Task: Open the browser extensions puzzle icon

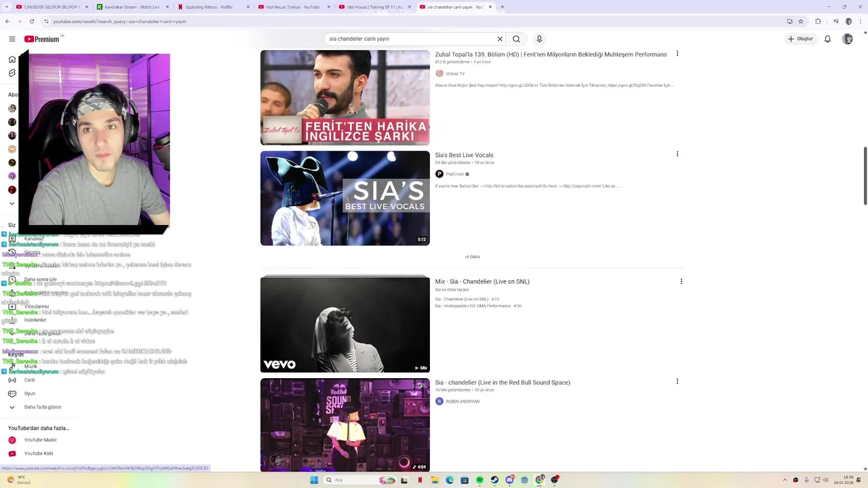Action: click(x=818, y=21)
